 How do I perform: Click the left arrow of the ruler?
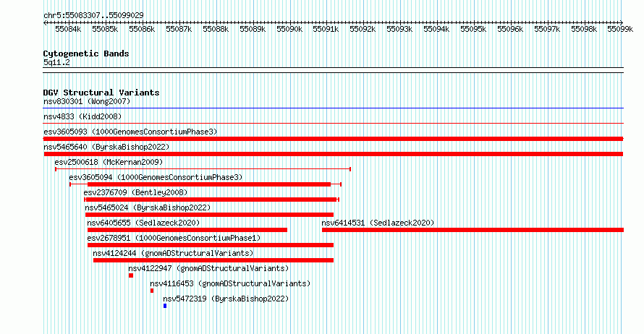pos(45,23)
